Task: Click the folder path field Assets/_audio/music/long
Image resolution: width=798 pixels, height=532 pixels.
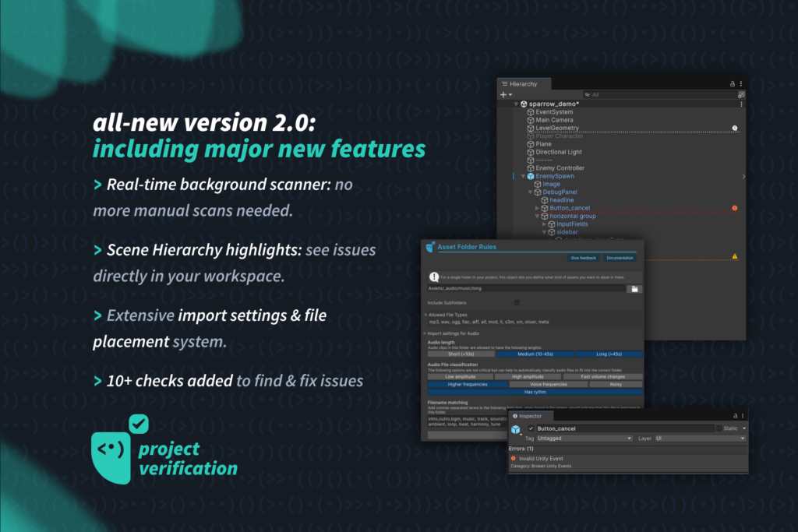Action: click(x=526, y=288)
